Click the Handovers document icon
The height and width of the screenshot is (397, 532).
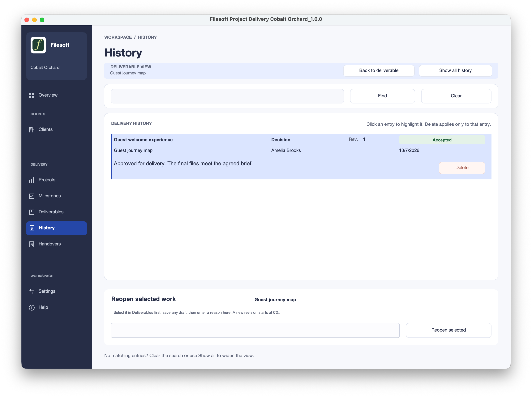(32, 244)
